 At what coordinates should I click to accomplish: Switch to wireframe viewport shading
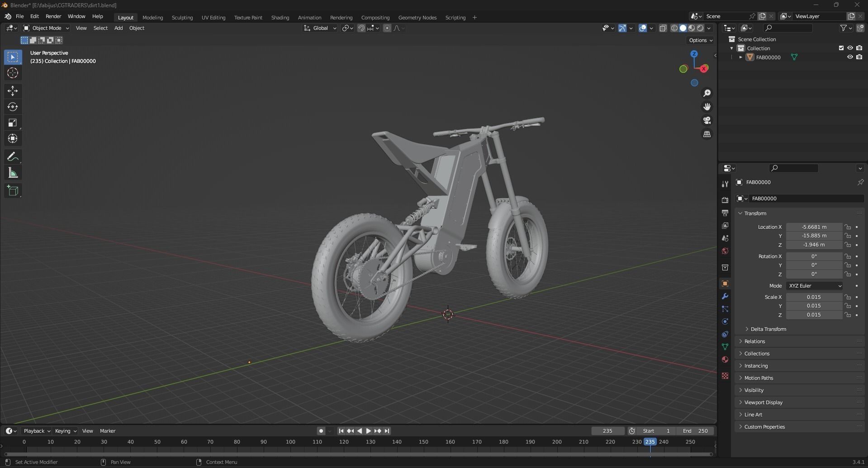pos(674,28)
